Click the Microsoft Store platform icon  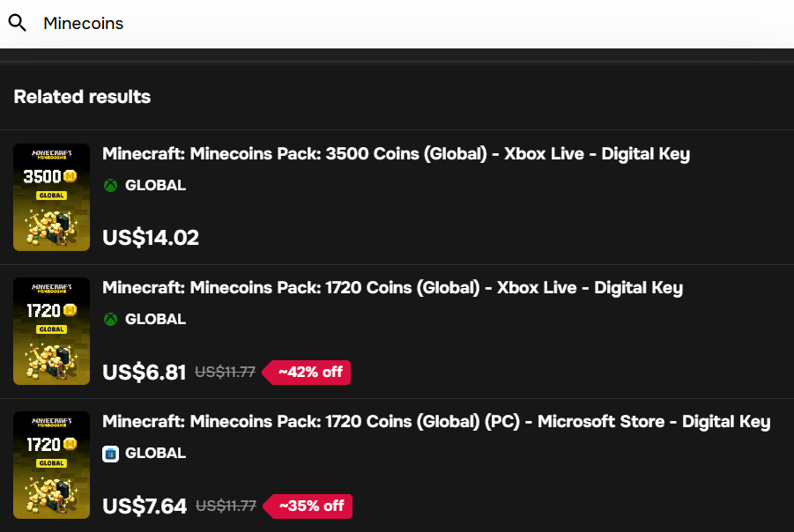[110, 454]
